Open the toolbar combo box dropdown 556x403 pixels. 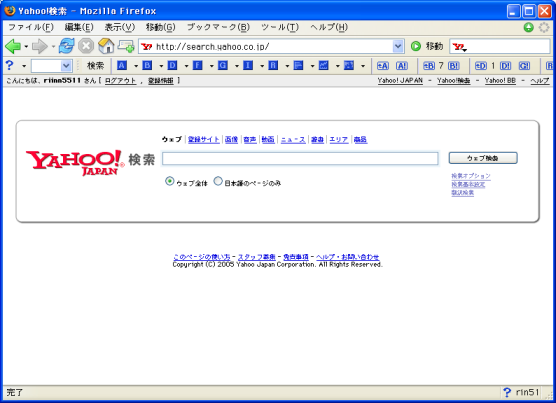[66, 66]
